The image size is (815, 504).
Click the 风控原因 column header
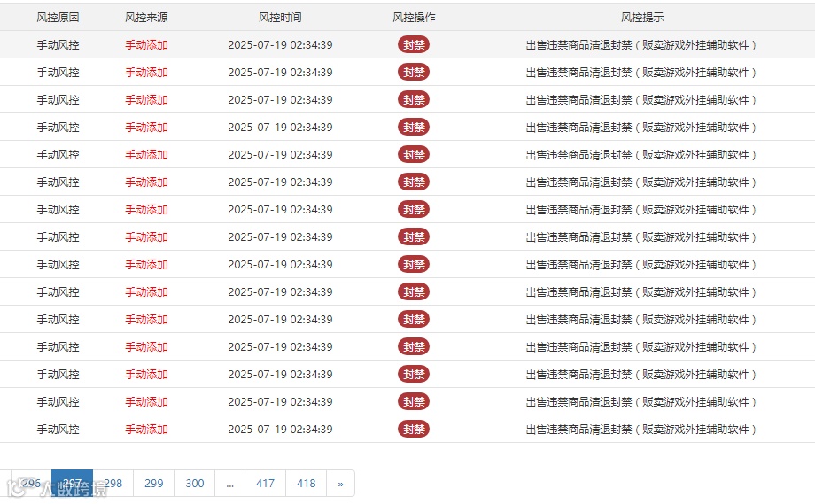point(58,17)
